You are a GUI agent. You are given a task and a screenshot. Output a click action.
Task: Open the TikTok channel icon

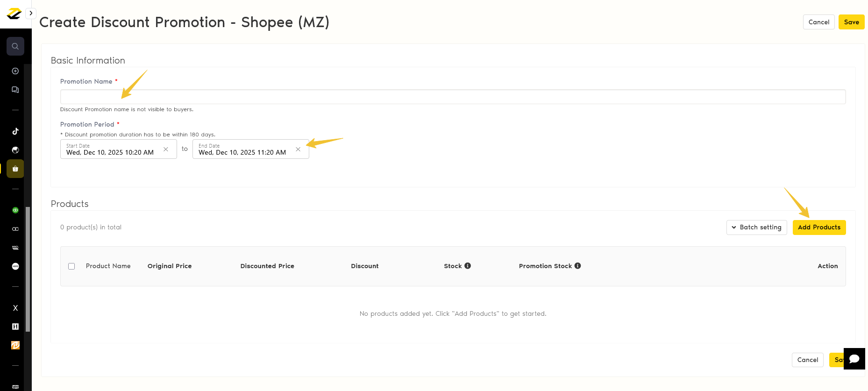[15, 131]
